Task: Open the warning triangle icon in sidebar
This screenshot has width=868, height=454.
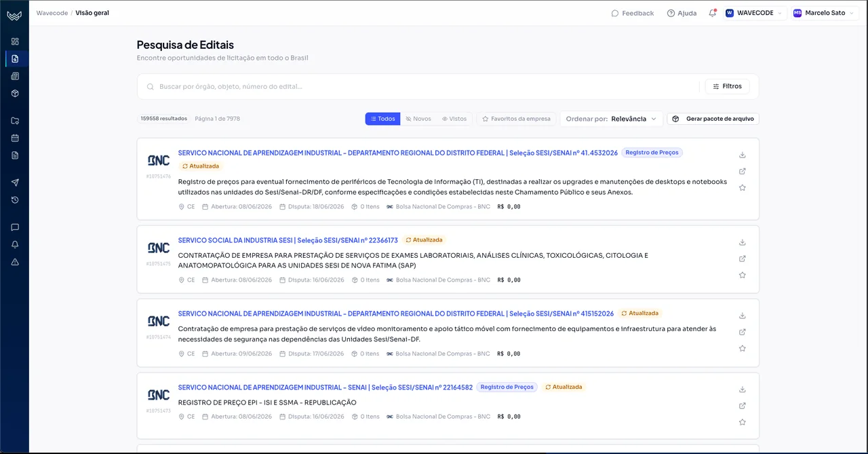Action: tap(15, 262)
